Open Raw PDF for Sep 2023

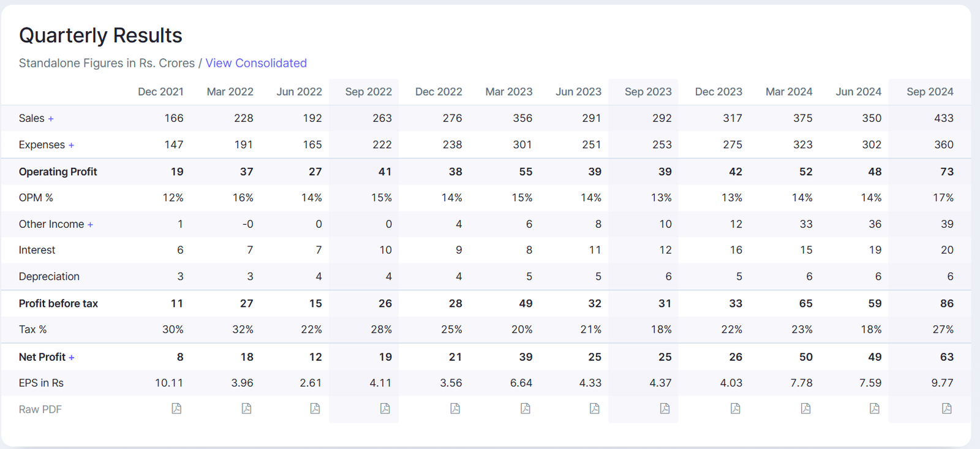[665, 409]
